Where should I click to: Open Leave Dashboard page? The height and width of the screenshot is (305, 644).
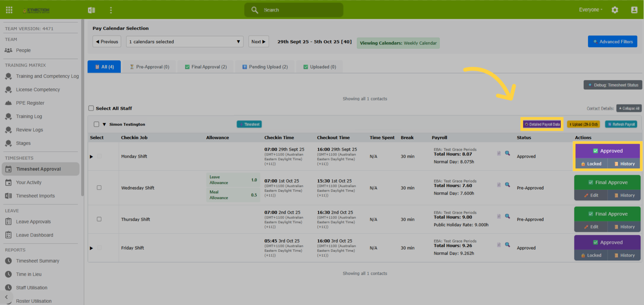tap(35, 235)
